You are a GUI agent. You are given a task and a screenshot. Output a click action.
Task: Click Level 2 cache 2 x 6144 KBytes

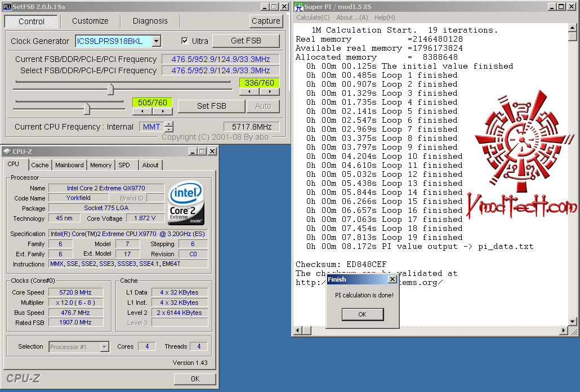(x=180, y=313)
